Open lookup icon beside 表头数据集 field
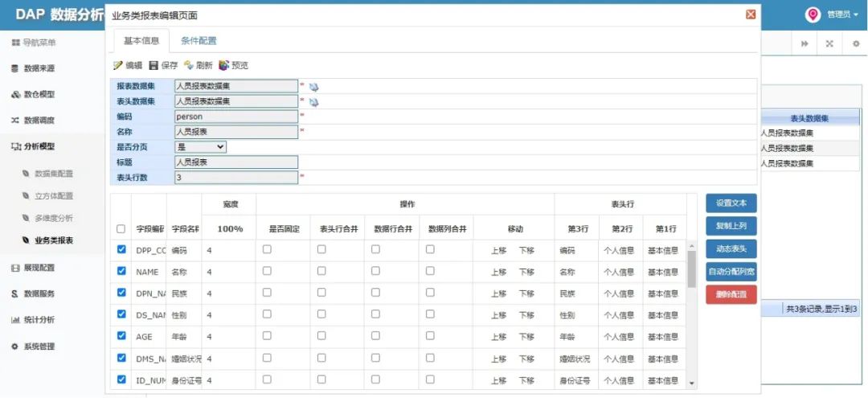 pos(314,102)
